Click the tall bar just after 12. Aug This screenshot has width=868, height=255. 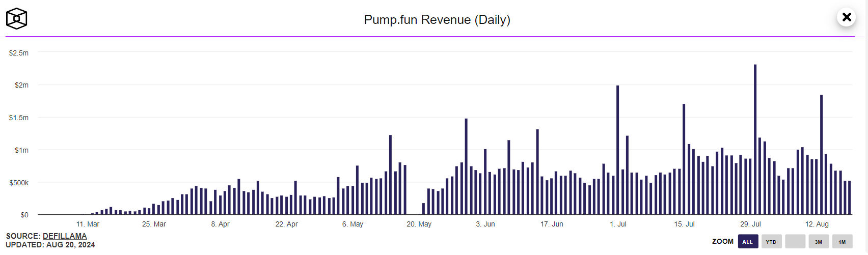[x=821, y=155]
